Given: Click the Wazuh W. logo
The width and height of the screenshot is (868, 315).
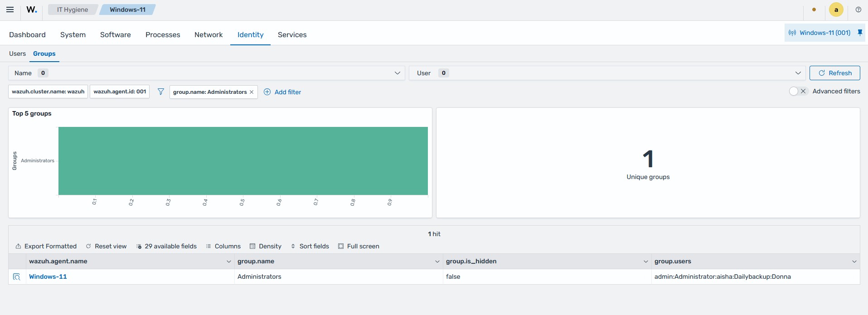Looking at the screenshot, I should tap(32, 10).
